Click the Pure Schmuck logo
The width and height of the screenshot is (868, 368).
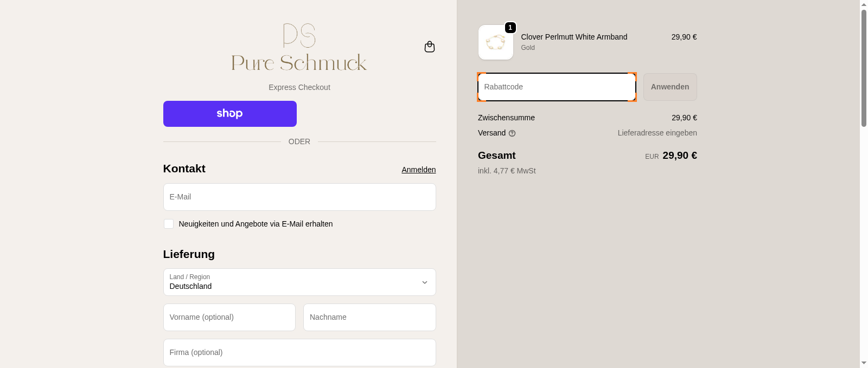click(299, 63)
